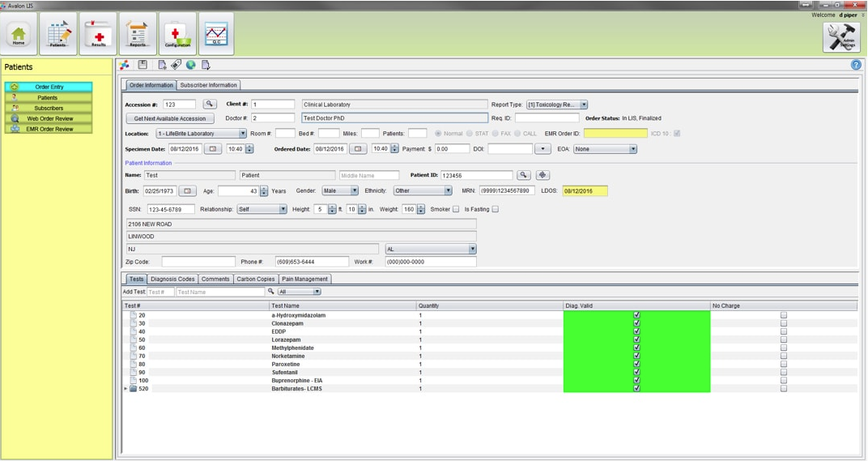This screenshot has width=868, height=461.
Task: Check the Smoker checkbox
Action: (x=456, y=210)
